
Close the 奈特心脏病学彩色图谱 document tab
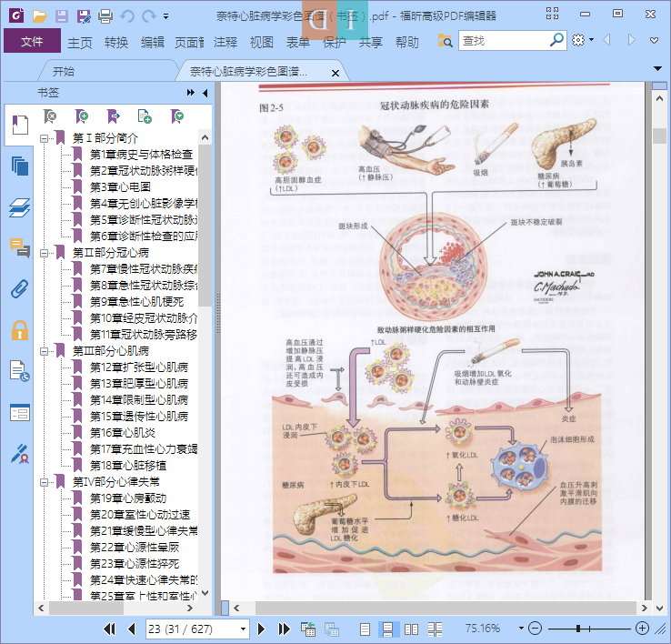(x=335, y=73)
